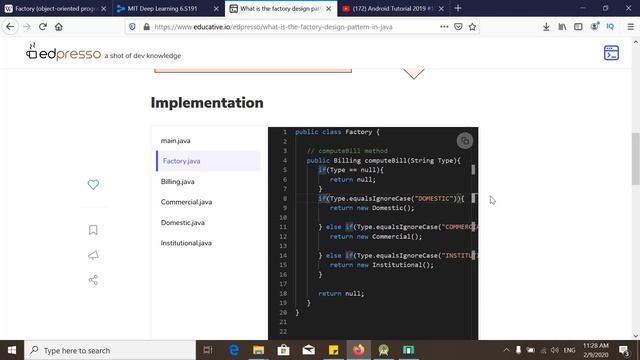Screen dimensions: 640x360
Task: Click the Windows taskbar search box
Action: pyautogui.click(x=110, y=350)
